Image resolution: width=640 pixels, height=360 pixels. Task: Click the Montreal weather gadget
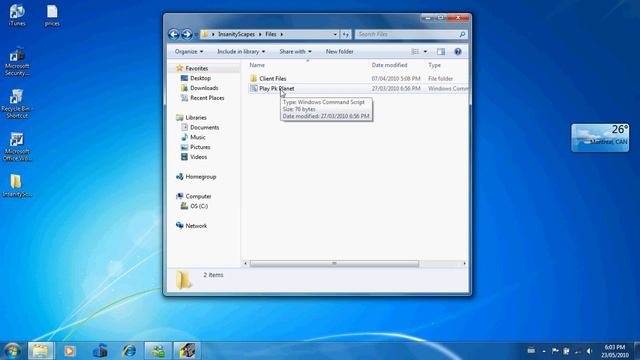600,138
